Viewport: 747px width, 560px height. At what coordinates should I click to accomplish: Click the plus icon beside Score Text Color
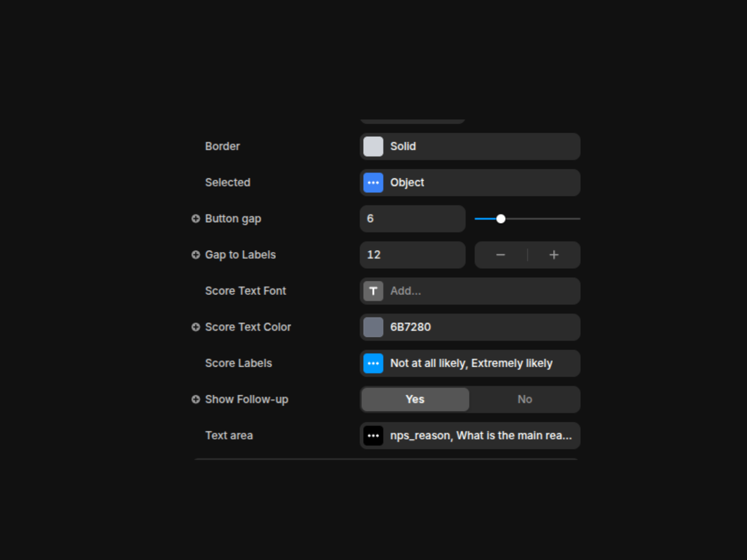196,327
